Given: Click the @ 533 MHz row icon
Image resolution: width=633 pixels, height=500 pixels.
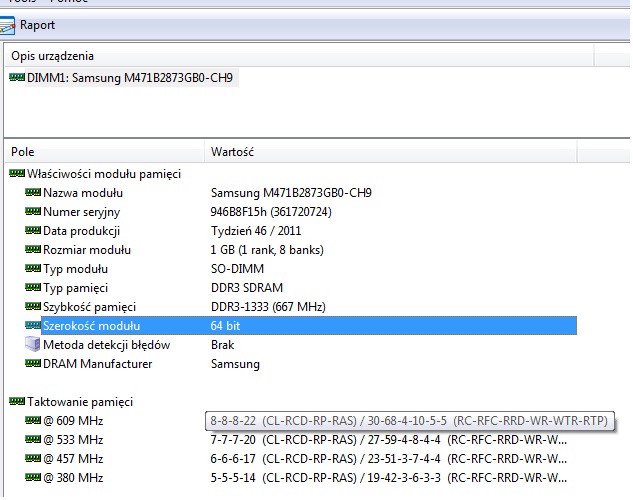Looking at the screenshot, I should 33,439.
